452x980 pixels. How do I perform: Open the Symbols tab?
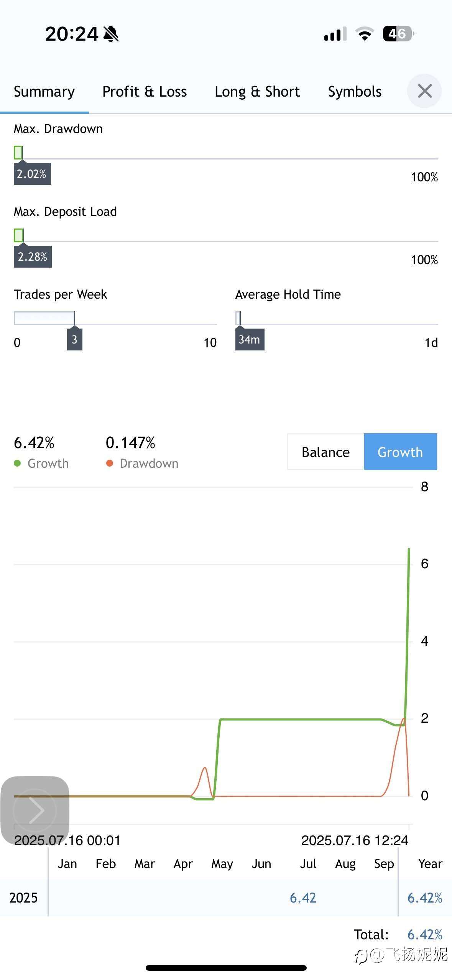[x=355, y=92]
